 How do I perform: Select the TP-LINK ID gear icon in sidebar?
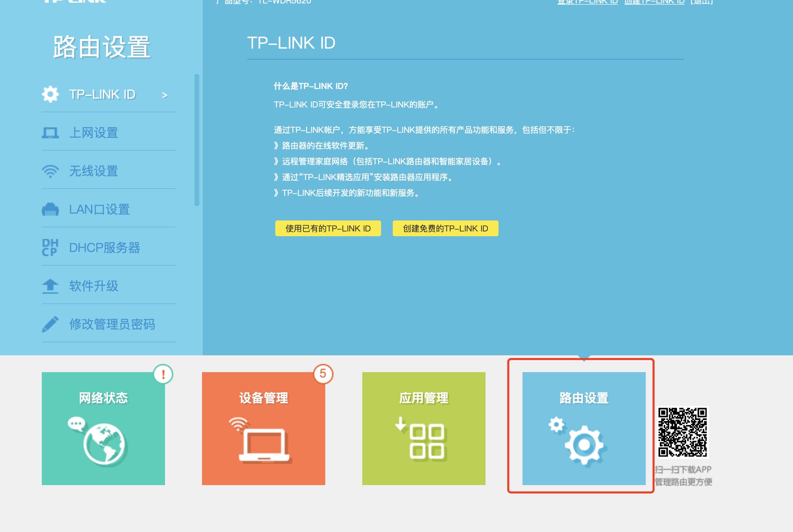pyautogui.click(x=51, y=94)
